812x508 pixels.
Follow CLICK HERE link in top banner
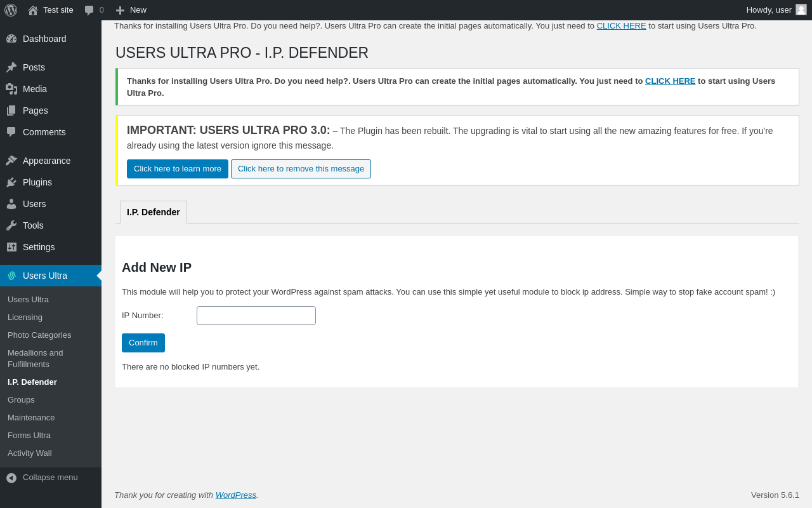click(x=622, y=26)
